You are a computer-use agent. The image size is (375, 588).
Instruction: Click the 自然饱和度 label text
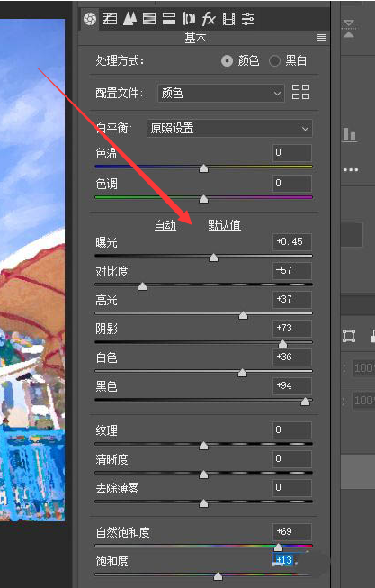click(x=122, y=532)
